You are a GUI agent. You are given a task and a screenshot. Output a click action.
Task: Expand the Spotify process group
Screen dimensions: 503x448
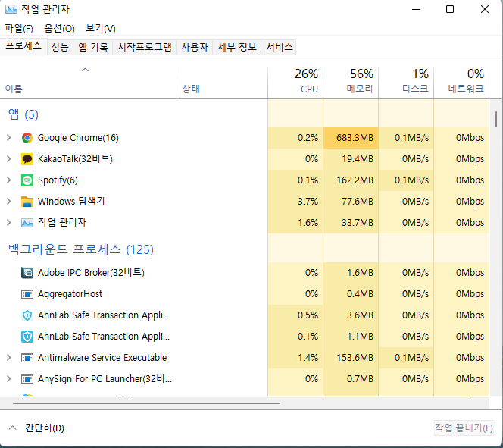(9, 180)
